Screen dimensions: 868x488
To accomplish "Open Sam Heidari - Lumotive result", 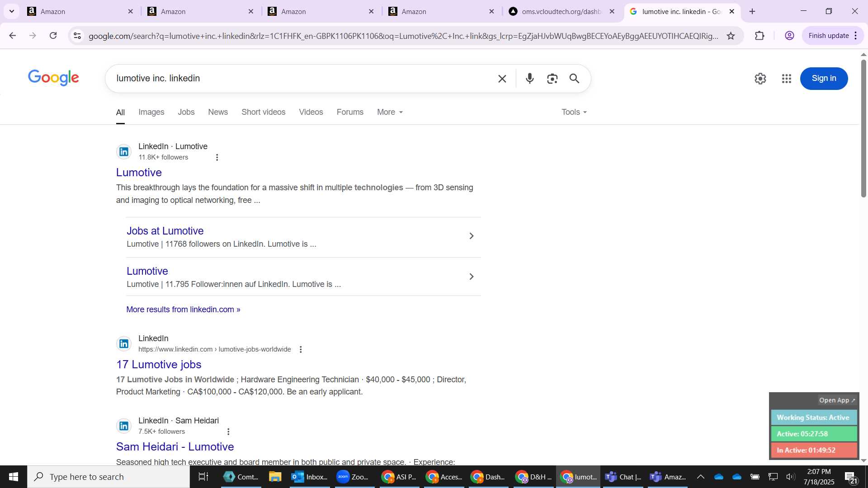I will pos(175,446).
